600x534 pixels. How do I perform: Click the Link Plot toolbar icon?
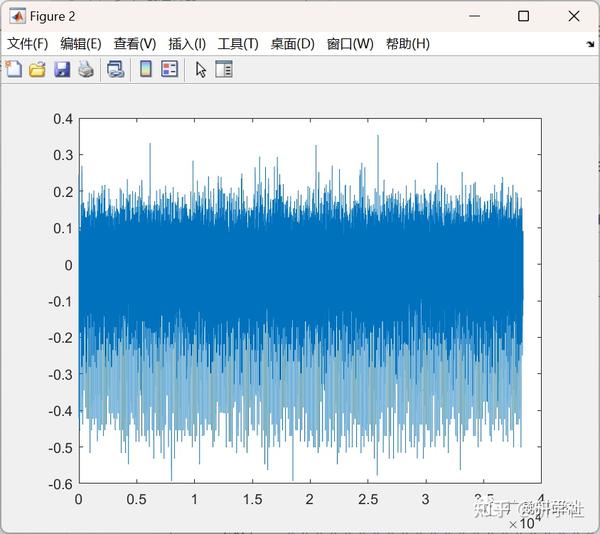(116, 70)
